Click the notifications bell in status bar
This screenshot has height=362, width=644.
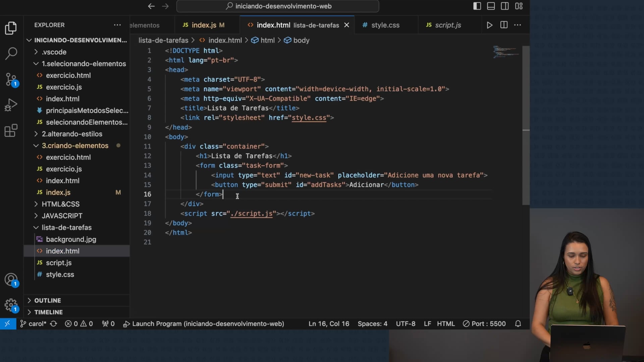(x=518, y=324)
